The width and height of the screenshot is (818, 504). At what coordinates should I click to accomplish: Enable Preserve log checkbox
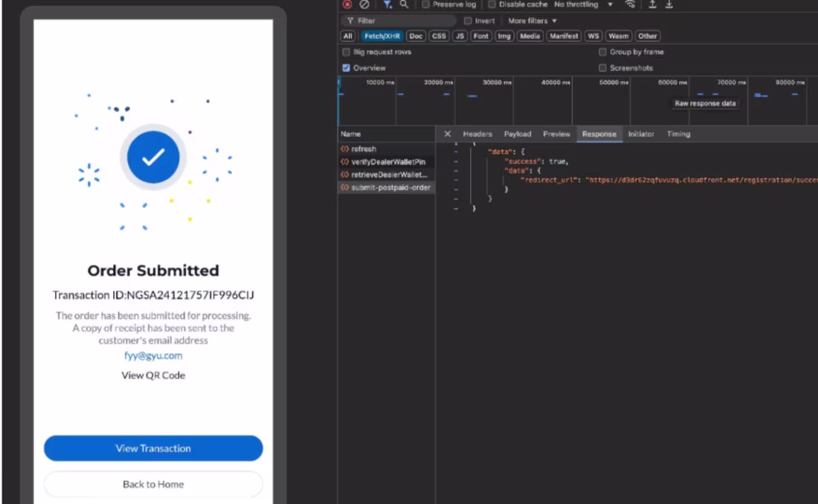425,4
